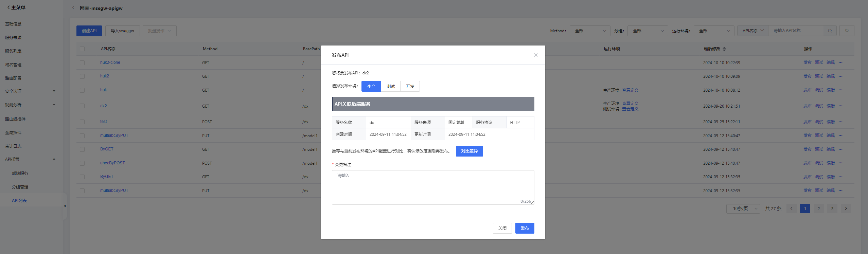Open 后端服务 submenu item
This screenshot has height=254, width=868.
pos(20,173)
